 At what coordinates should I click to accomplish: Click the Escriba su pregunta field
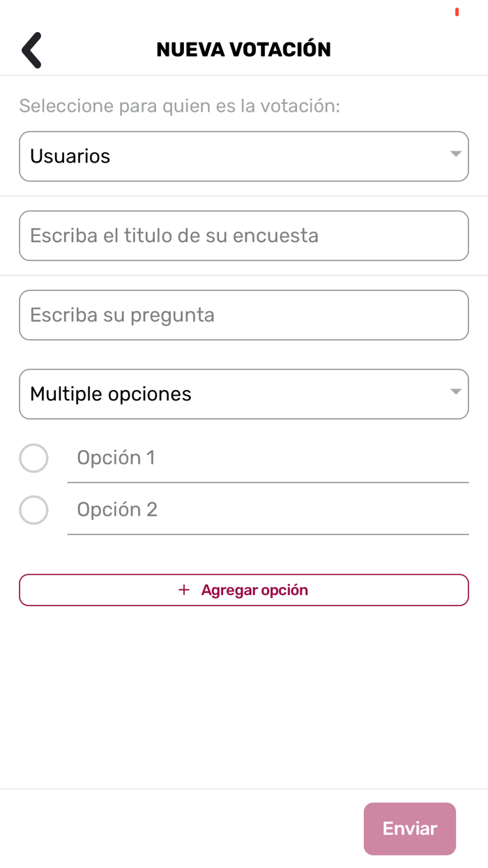(243, 315)
